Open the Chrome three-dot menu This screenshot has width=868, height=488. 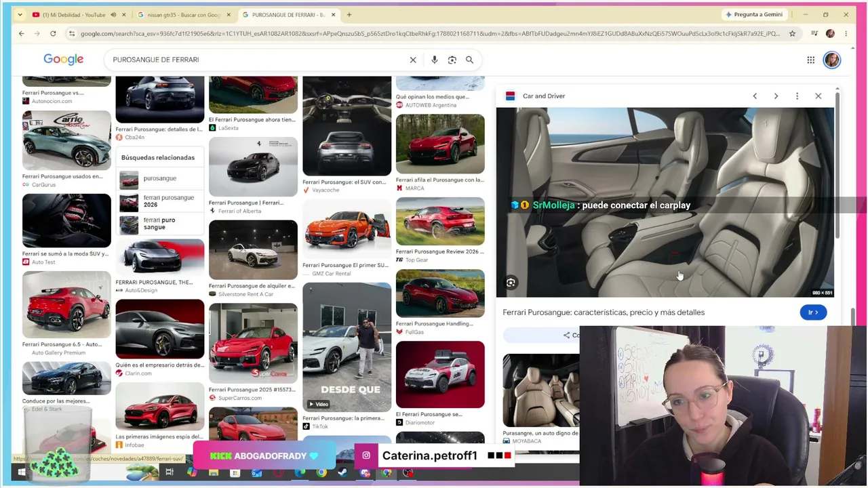(x=846, y=33)
